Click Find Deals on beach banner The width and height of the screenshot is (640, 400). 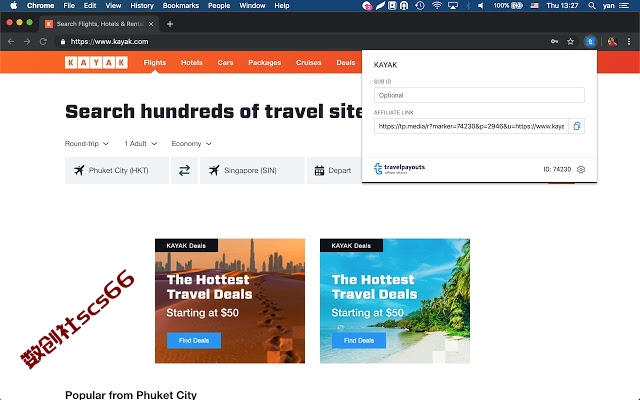click(359, 340)
